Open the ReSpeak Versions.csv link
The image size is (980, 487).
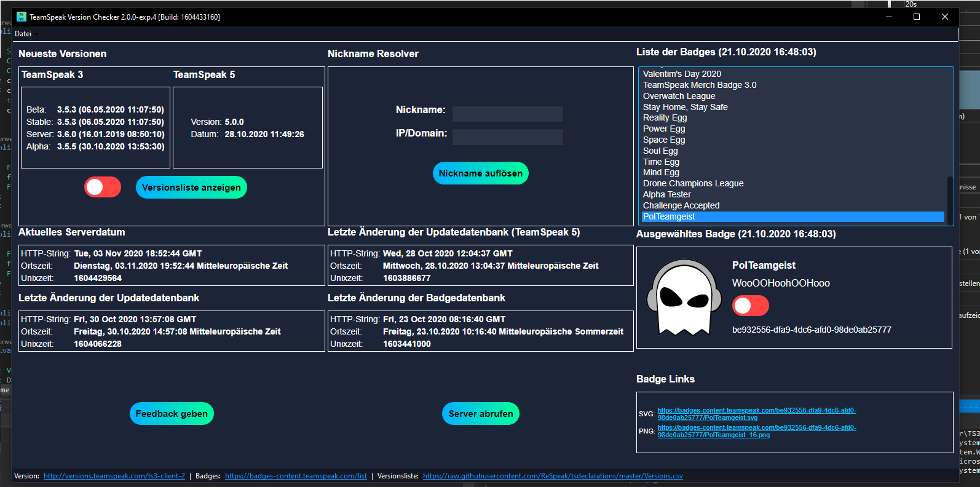(x=553, y=476)
